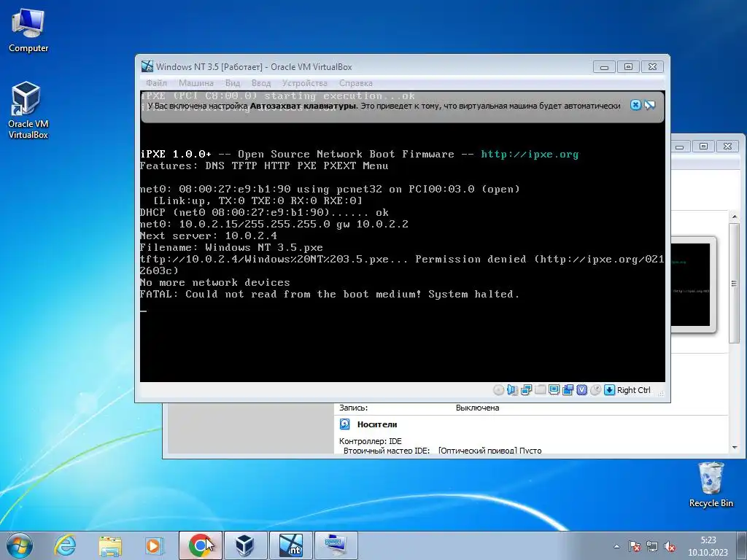Click the Show desktop strip on the taskbar
Viewport: 747px width, 560px height.
pyautogui.click(x=743, y=545)
